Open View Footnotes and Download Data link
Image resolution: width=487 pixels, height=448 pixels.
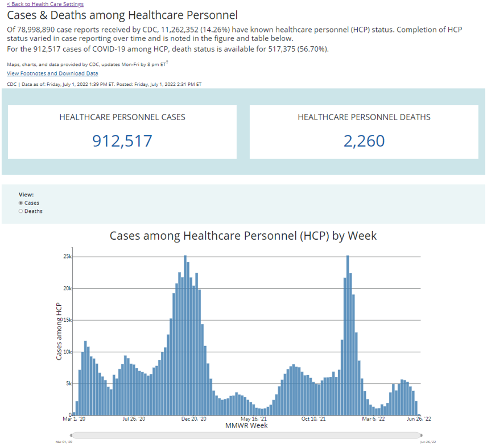[52, 73]
